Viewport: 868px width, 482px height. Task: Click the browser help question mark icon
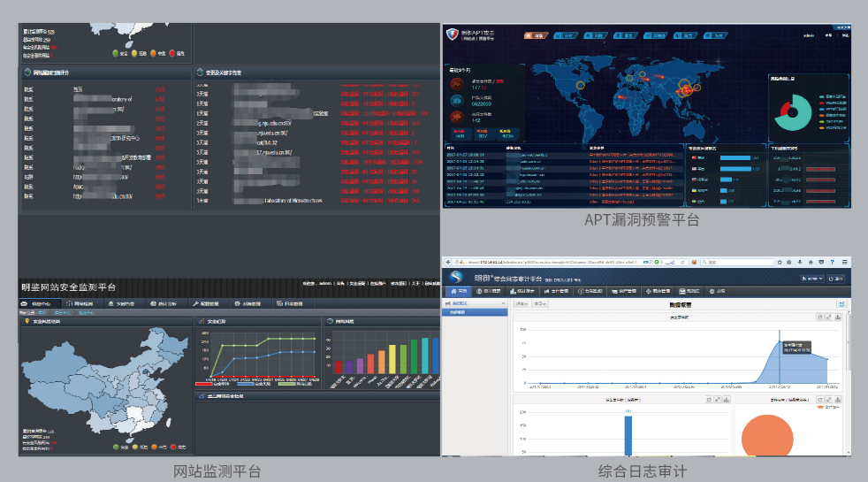coord(832,262)
